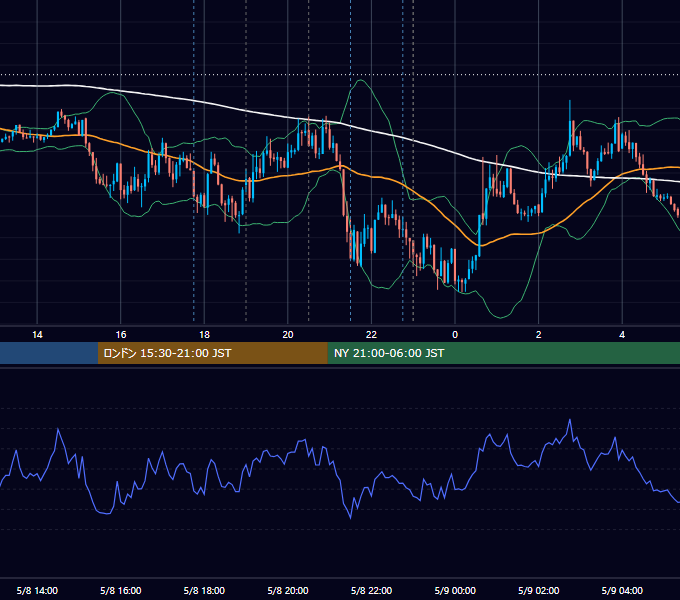
Task: Click the upper axis label 4
Action: (x=622, y=335)
